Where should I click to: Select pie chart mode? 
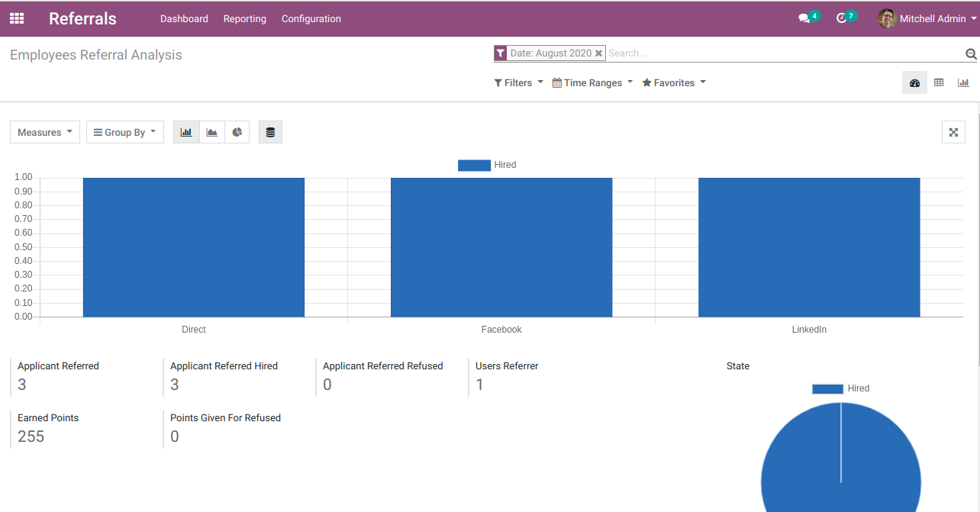[237, 132]
